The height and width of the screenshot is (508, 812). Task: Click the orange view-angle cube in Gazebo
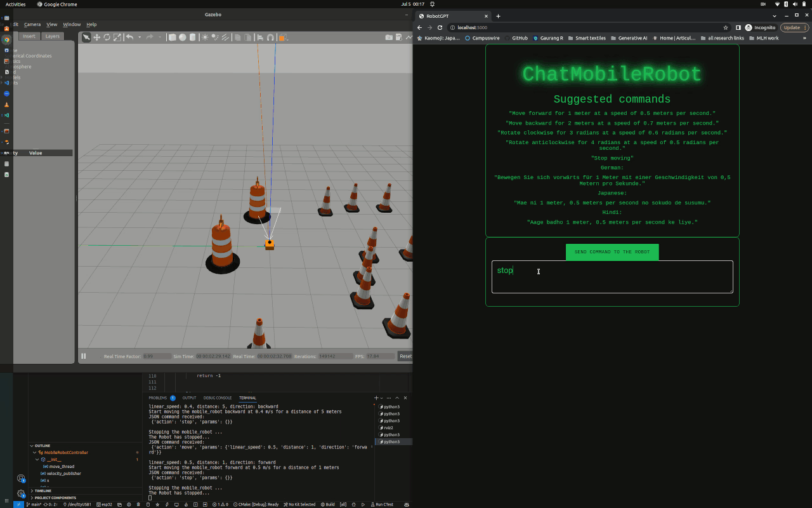282,37
